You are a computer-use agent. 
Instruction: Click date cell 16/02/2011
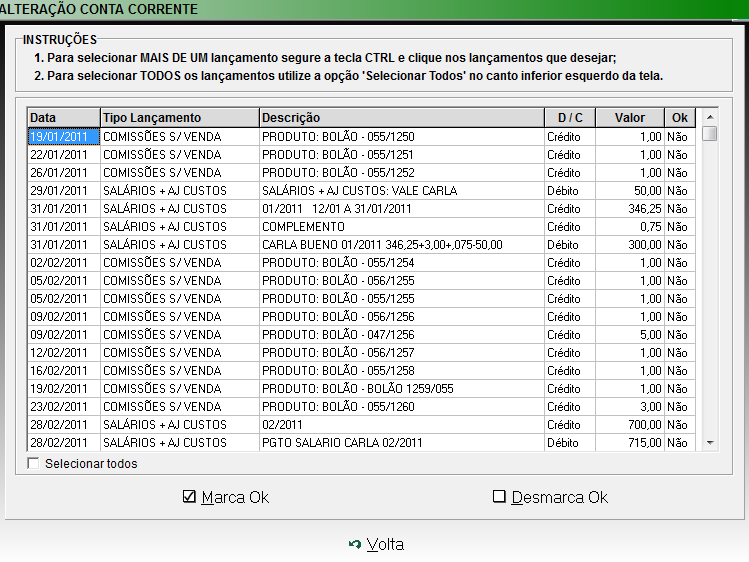(x=64, y=371)
